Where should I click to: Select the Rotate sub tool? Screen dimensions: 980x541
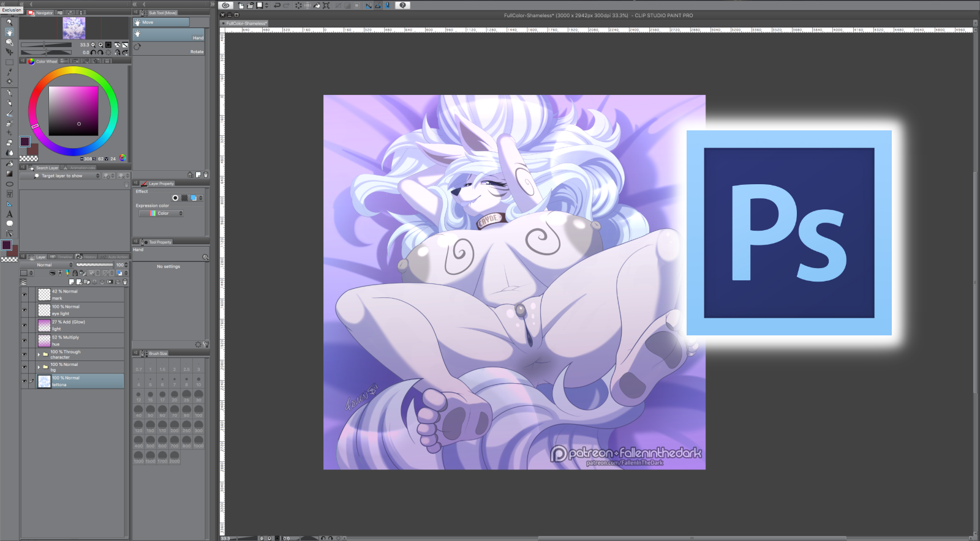(x=169, y=48)
